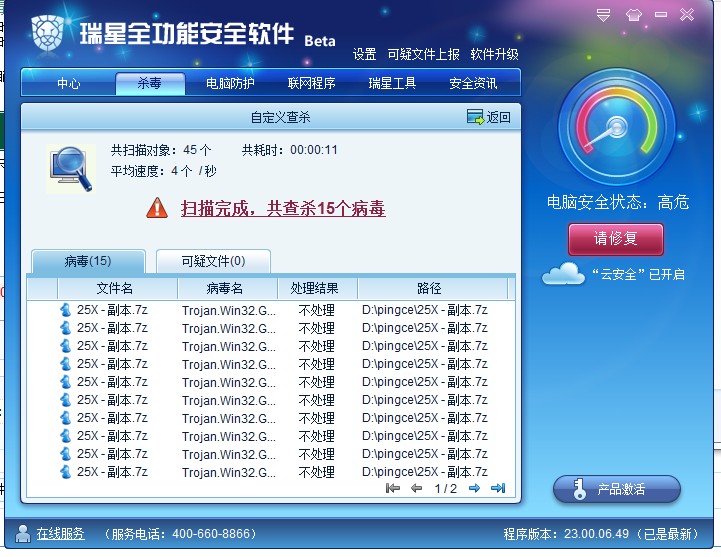The image size is (721, 557).
Task: Click the scan complete 15 viruses link
Action: point(283,208)
